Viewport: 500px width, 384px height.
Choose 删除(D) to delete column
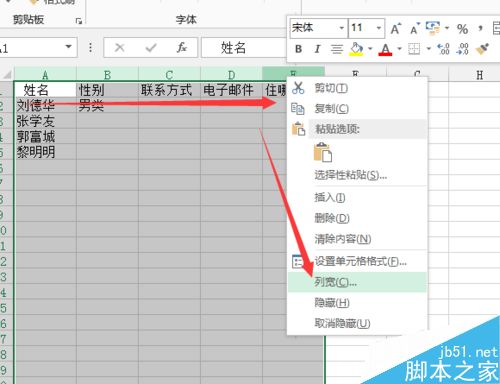(357, 218)
